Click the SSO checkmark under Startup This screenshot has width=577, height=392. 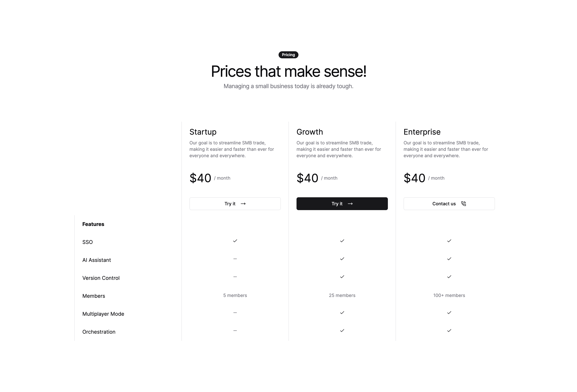point(235,241)
